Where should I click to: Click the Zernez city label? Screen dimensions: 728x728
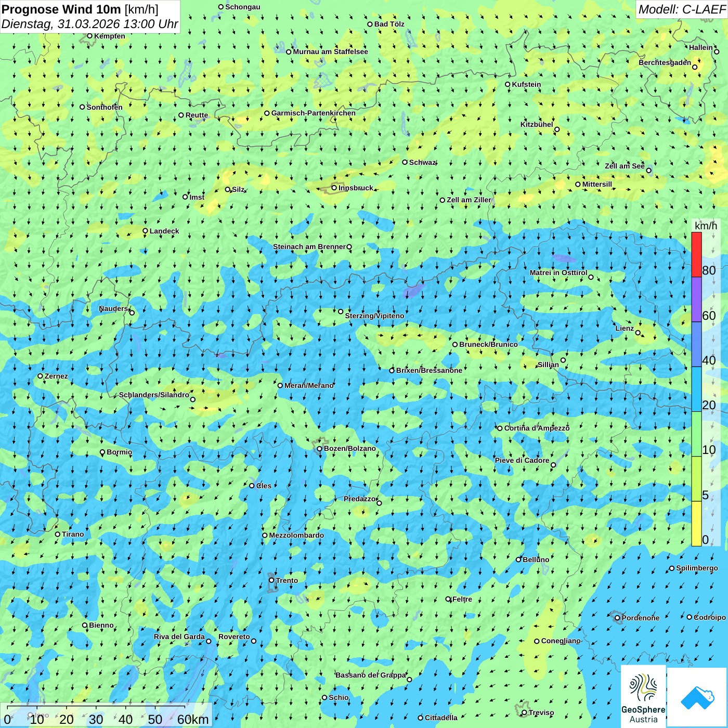click(x=56, y=376)
